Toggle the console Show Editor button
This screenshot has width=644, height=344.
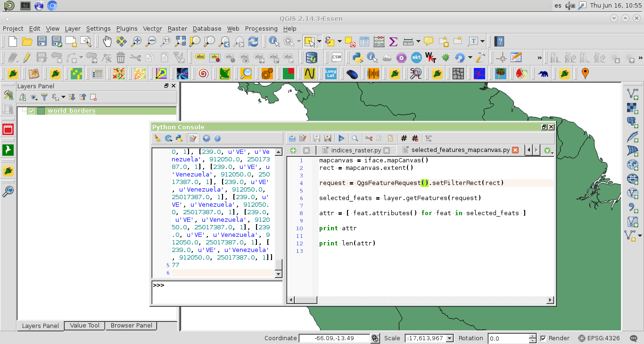[192, 138]
